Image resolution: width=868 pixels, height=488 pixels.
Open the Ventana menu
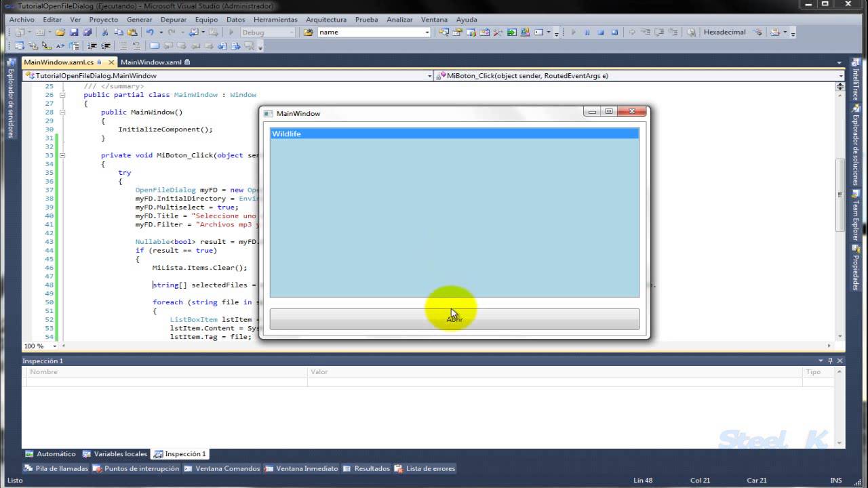pyautogui.click(x=434, y=20)
